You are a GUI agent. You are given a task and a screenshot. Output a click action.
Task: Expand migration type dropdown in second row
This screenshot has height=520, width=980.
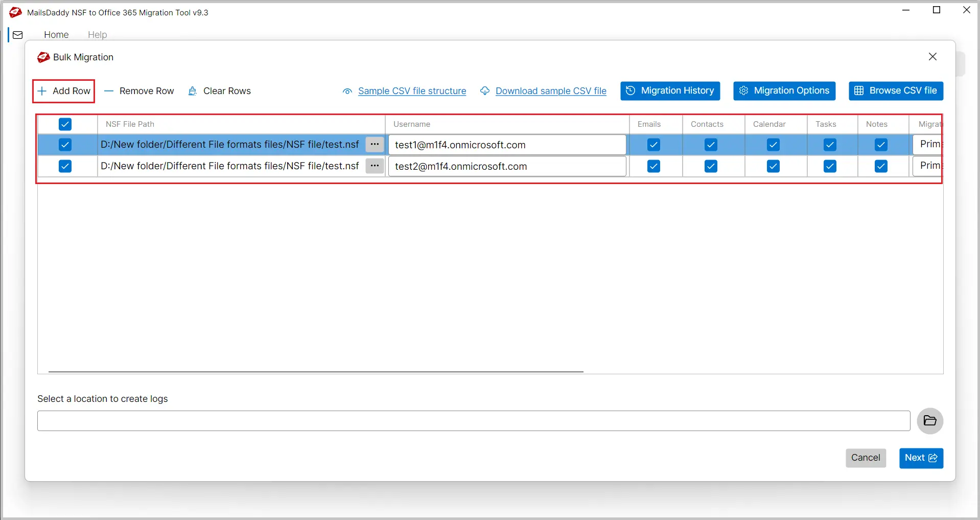[928, 166]
